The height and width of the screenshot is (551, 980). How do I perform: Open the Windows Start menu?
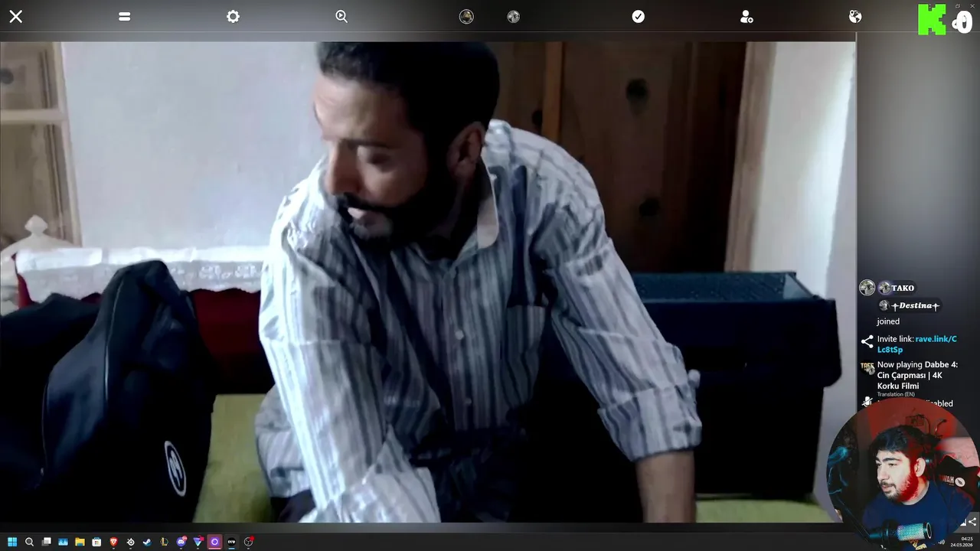pos(12,542)
